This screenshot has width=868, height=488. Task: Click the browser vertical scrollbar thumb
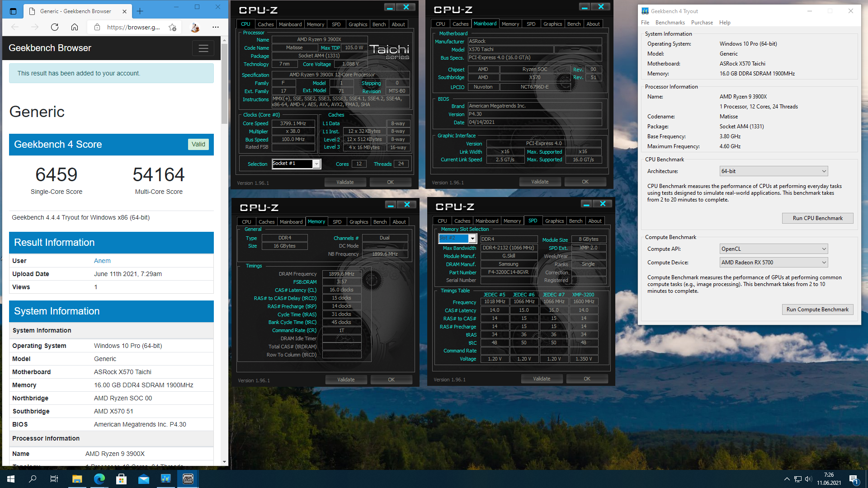(x=225, y=84)
